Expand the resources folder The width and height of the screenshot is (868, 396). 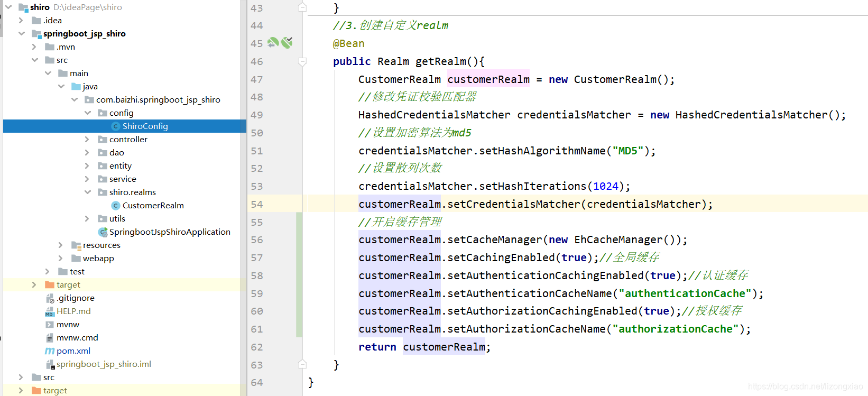(x=61, y=245)
